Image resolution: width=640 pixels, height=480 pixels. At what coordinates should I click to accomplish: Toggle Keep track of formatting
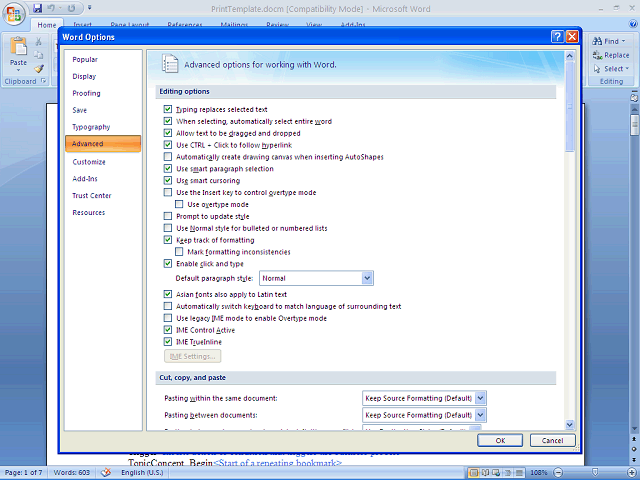pos(168,240)
